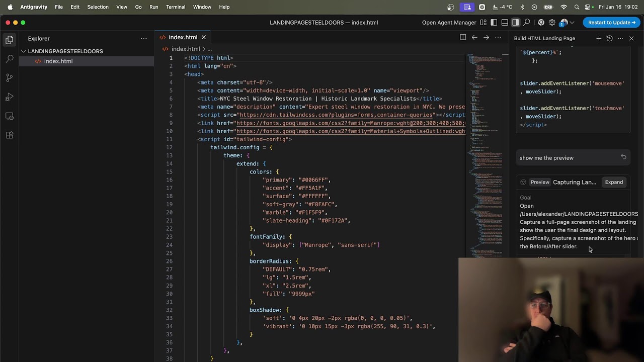644x362 pixels.
Task: Click the weather -4 °C widget
Action: click(503, 7)
